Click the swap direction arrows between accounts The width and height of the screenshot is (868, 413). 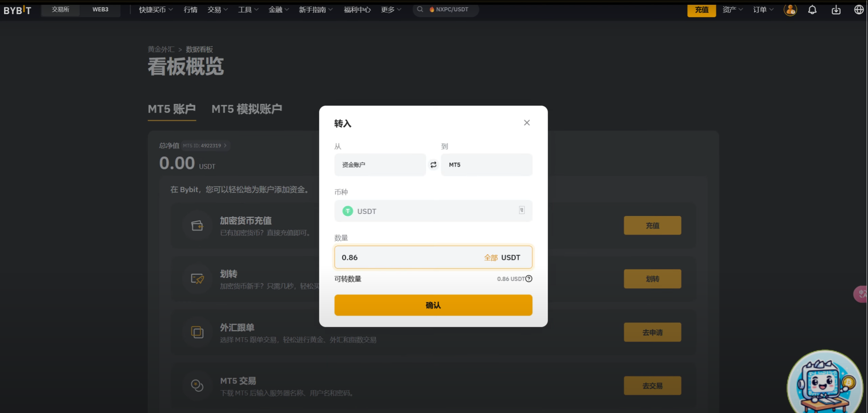pos(433,164)
